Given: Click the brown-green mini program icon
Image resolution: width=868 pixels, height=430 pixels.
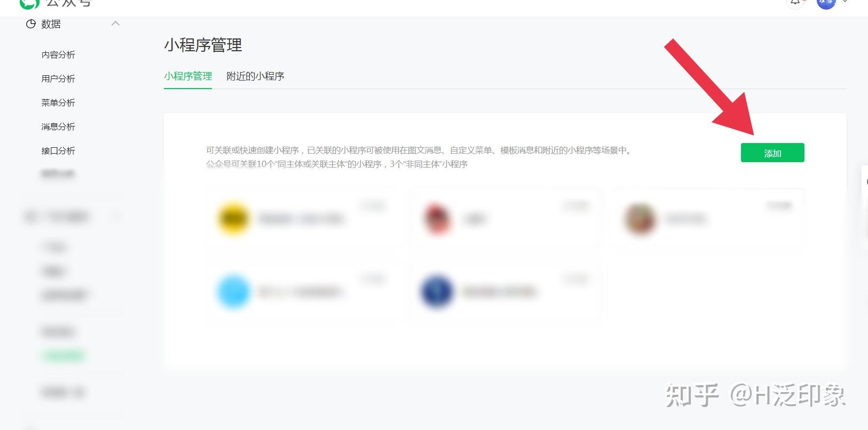Looking at the screenshot, I should 640,219.
